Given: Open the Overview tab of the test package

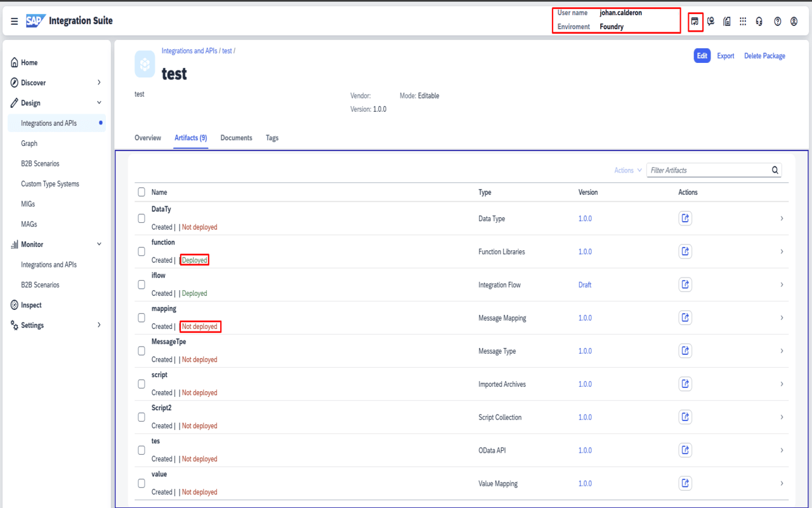Looking at the screenshot, I should tap(147, 138).
